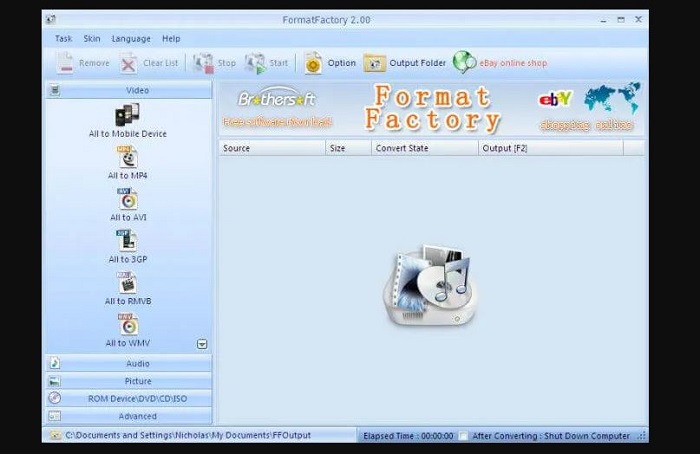Expand the Picture panel
The image size is (700, 454).
tap(129, 381)
